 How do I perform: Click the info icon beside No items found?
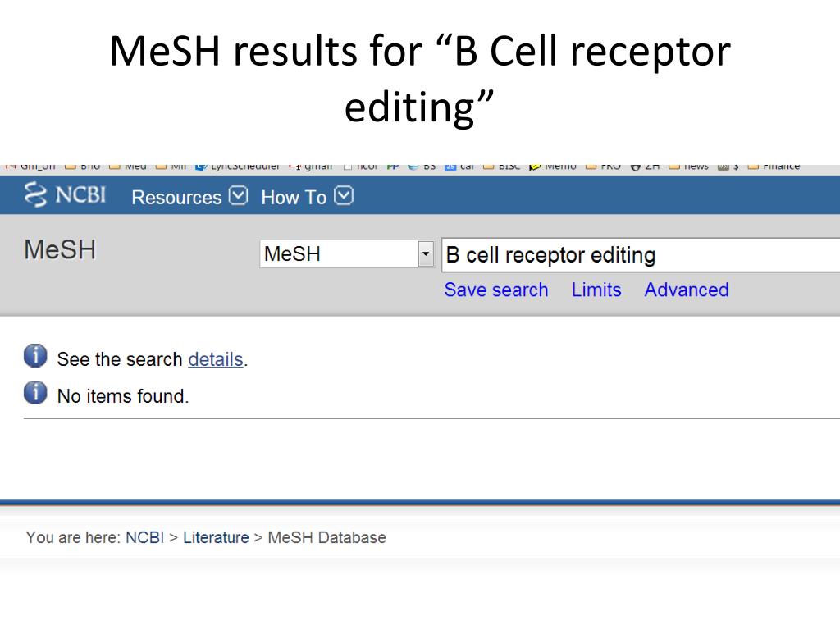(35, 393)
